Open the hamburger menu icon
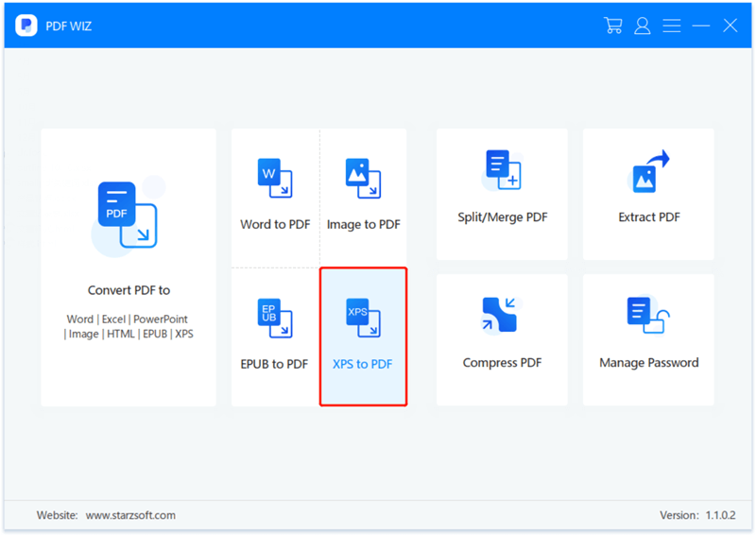 (672, 26)
